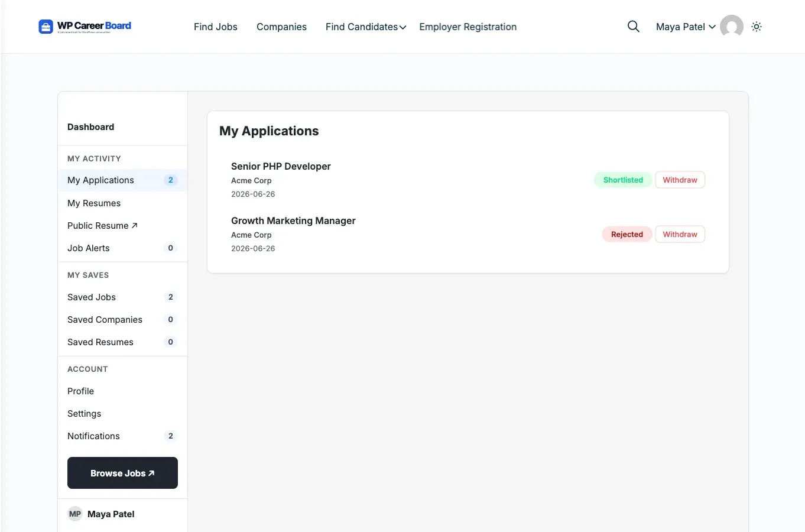Click the Browse Jobs button
This screenshot has width=805, height=532.
[122, 473]
